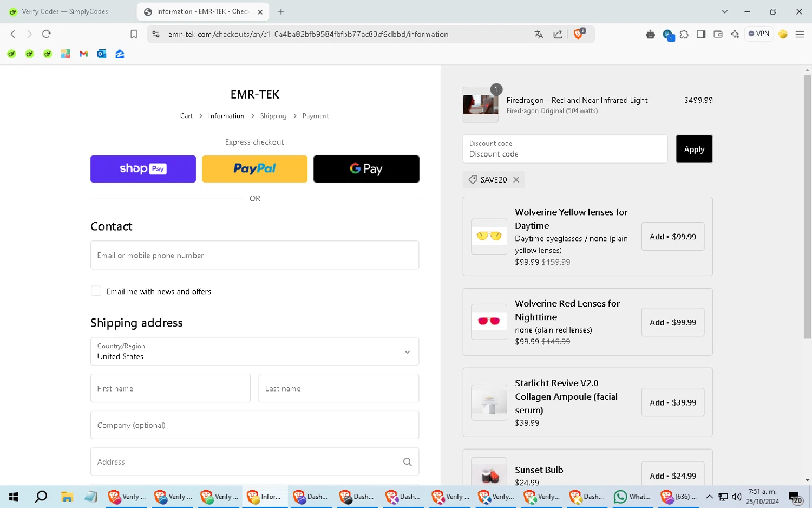Click the First name field
The width and height of the screenshot is (812, 508).
click(171, 388)
